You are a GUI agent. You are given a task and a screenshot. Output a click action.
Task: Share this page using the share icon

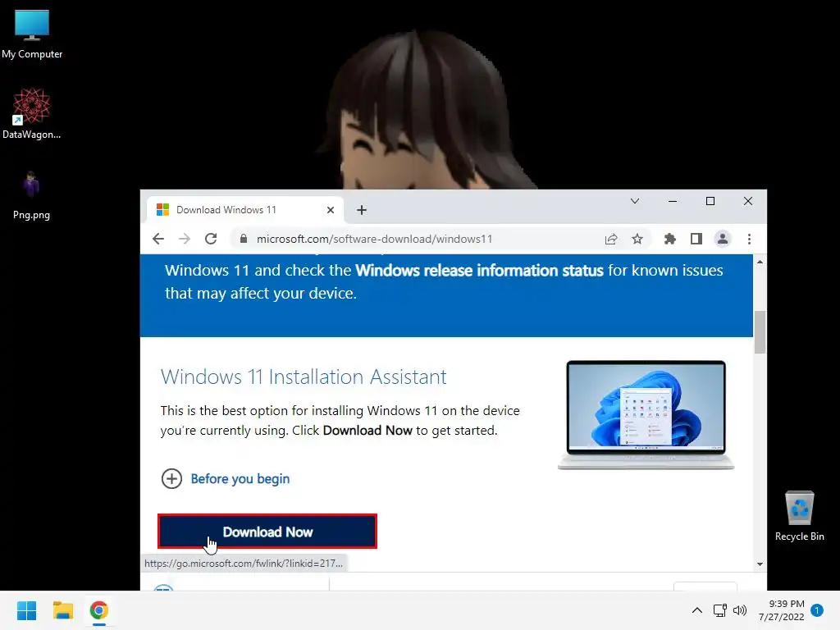(610, 239)
